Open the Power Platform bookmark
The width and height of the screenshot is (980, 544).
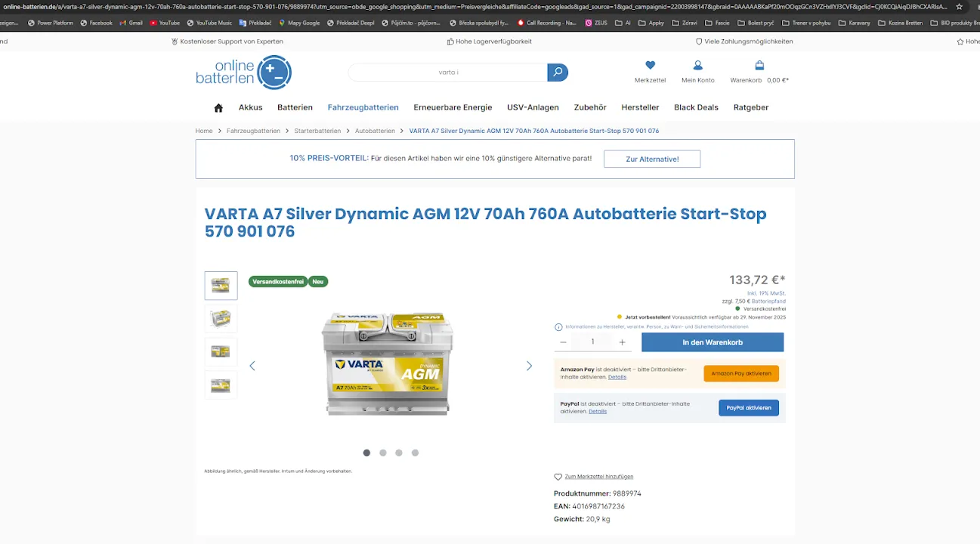click(x=51, y=23)
